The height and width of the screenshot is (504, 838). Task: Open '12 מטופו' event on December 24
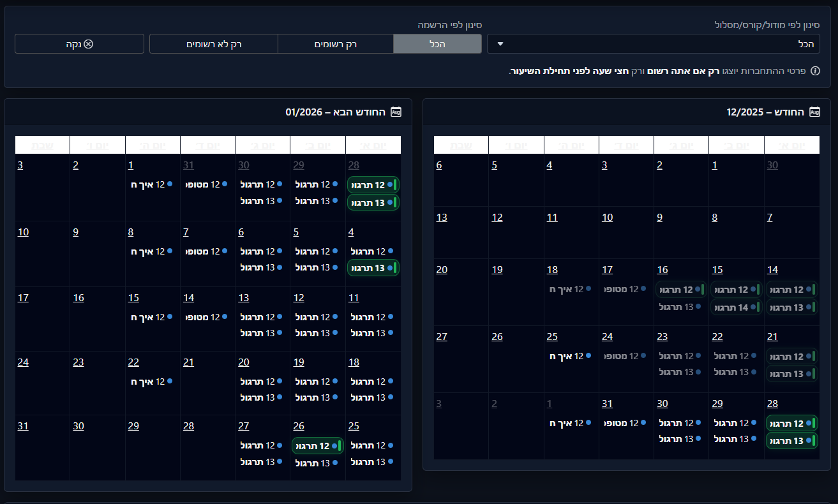pos(626,356)
